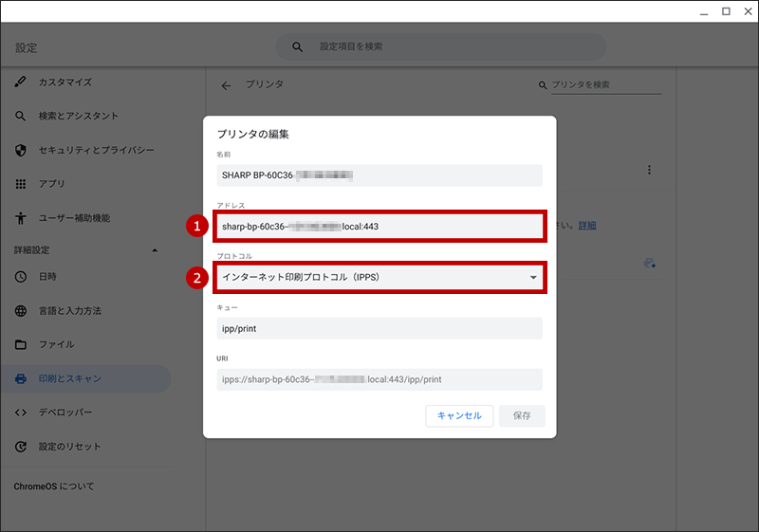Click the add printer icon
The height and width of the screenshot is (532, 759).
coord(650,264)
